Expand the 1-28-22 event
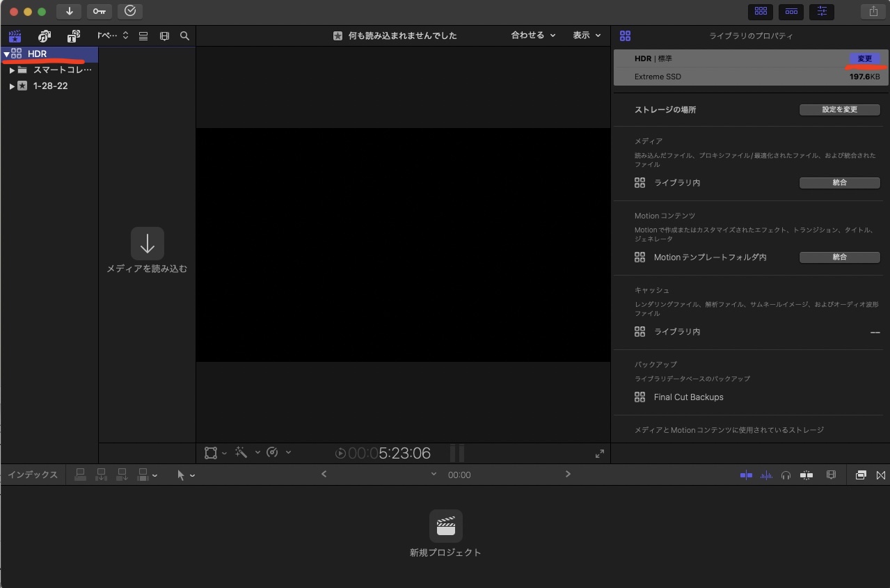This screenshot has width=890, height=588. [12, 86]
